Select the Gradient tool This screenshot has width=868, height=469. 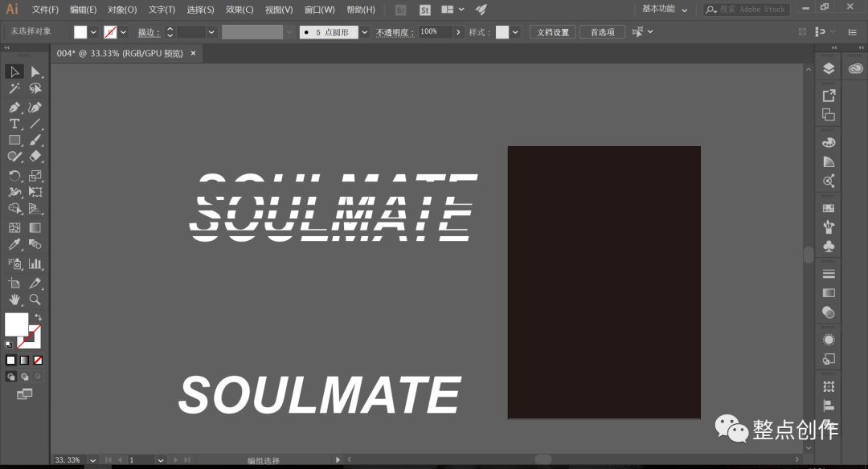tap(35, 228)
